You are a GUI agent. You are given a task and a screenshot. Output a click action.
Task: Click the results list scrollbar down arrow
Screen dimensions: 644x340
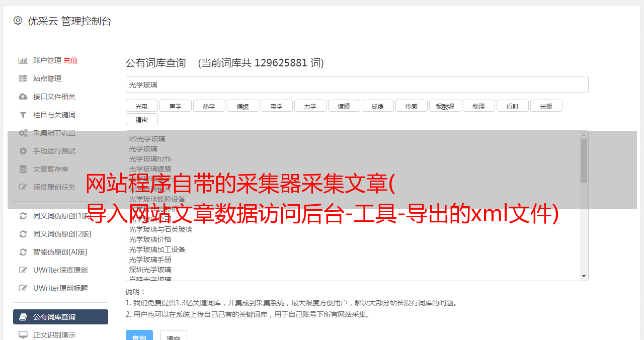pyautogui.click(x=584, y=276)
